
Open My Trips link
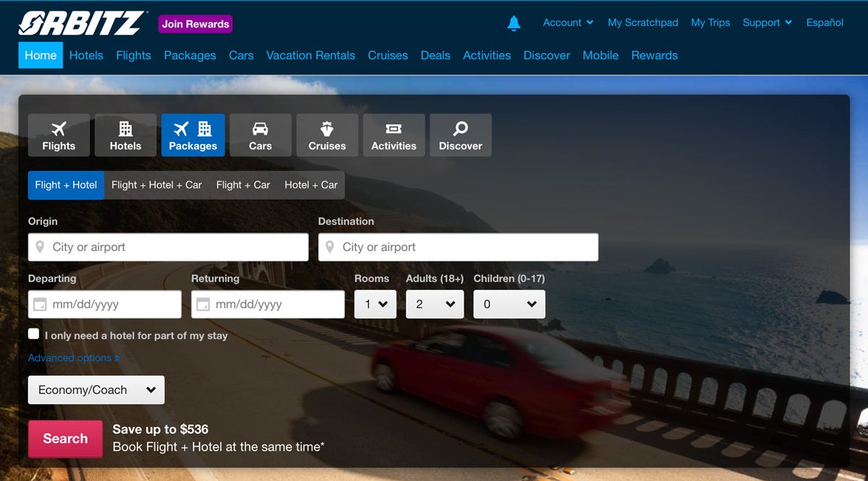710,22
